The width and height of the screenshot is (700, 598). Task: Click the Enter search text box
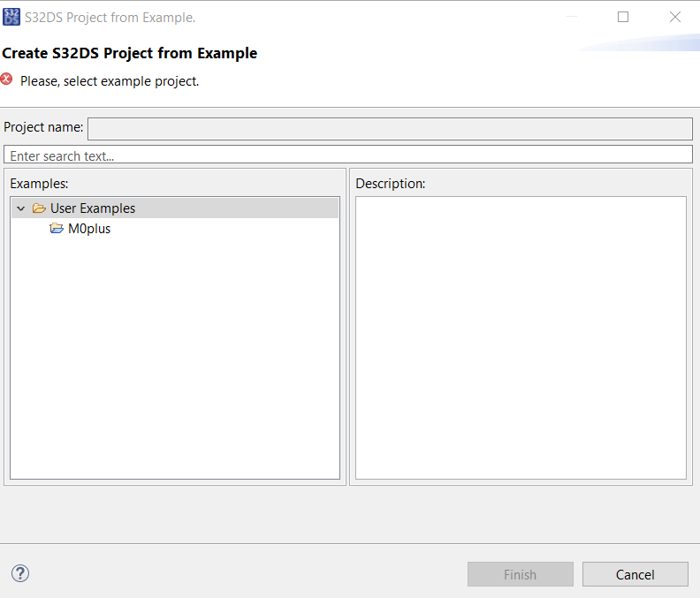tap(350, 155)
